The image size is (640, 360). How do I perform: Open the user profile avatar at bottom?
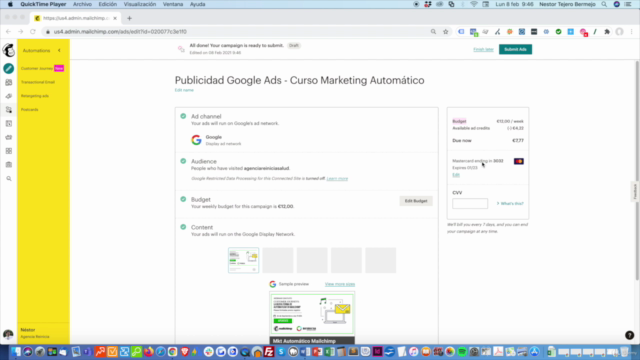[x=8, y=334]
